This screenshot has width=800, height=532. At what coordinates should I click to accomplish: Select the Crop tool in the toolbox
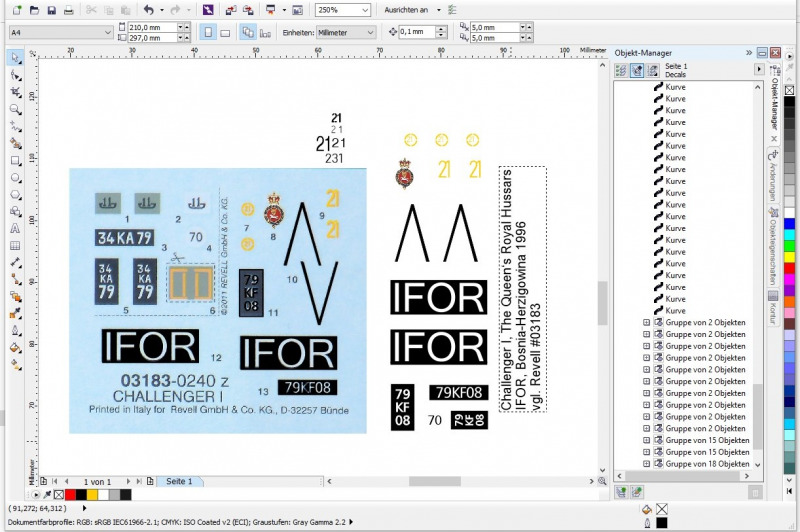click(15, 92)
